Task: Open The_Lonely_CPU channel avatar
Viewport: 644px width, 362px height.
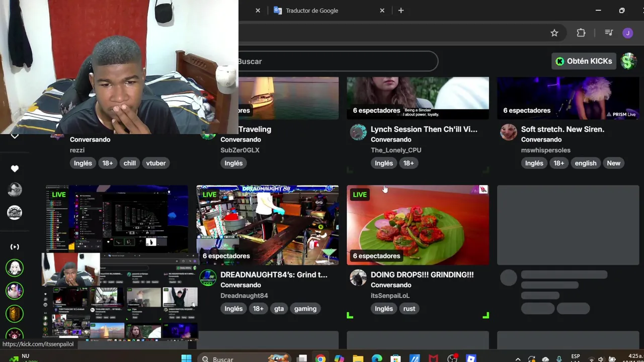Action: (358, 132)
